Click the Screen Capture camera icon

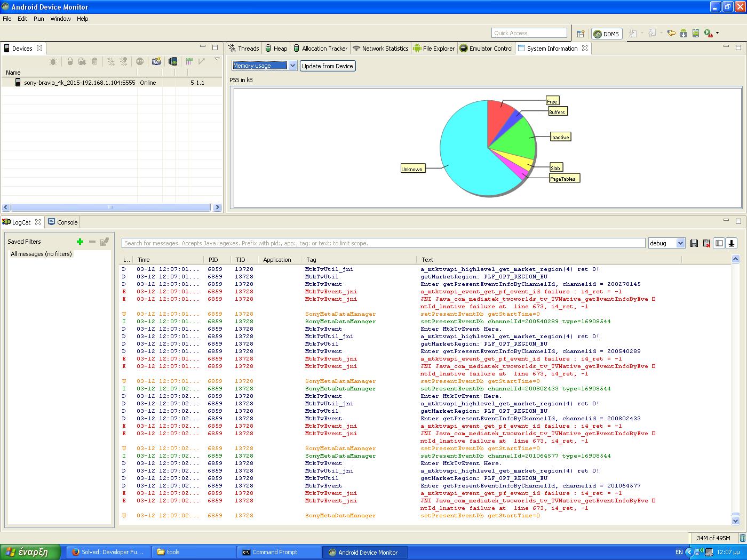[156, 62]
